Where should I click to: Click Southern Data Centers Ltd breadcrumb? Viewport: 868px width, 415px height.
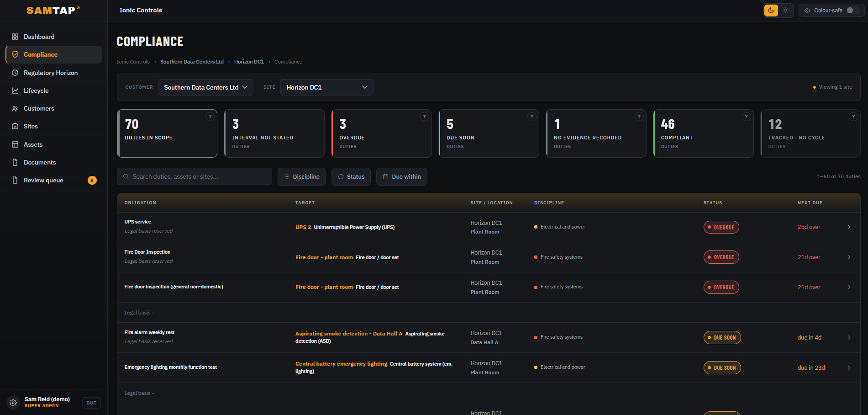pyautogui.click(x=192, y=62)
